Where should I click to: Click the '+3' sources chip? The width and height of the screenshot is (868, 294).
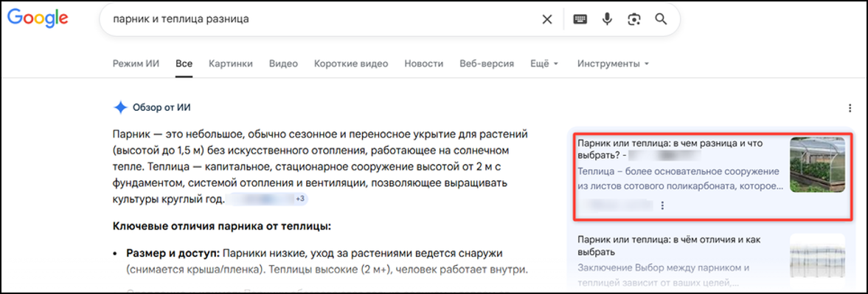point(299,199)
